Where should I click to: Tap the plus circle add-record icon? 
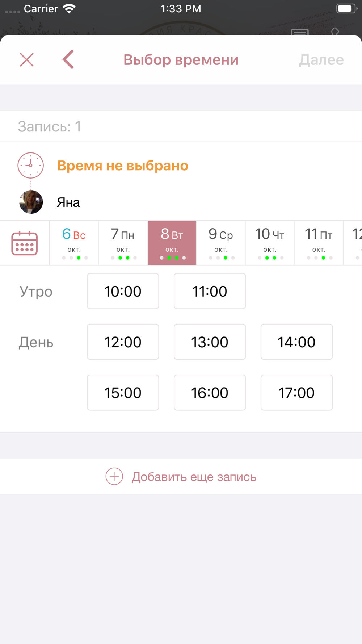(x=114, y=476)
